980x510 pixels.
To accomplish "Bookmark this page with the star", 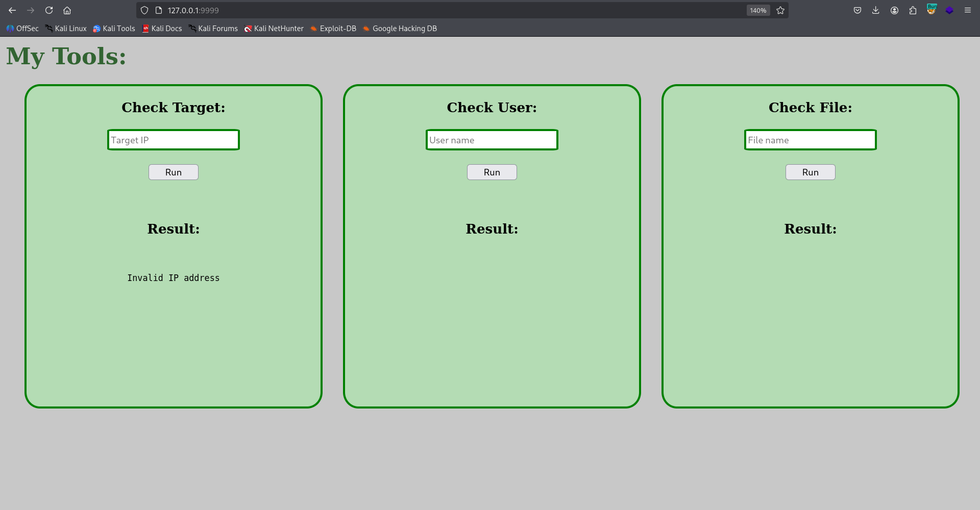I will tap(780, 10).
